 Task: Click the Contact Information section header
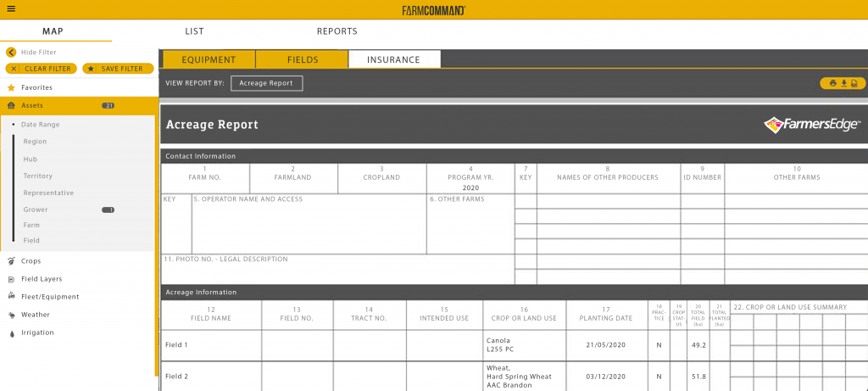(515, 156)
